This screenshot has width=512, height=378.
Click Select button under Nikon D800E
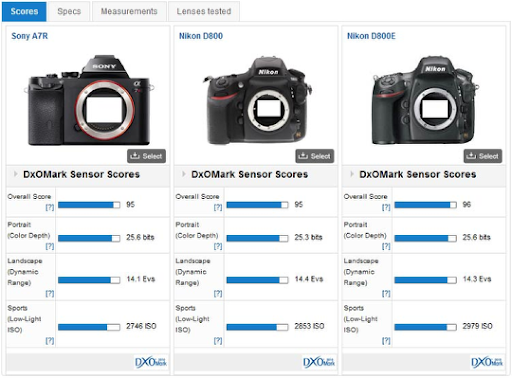coord(483,156)
